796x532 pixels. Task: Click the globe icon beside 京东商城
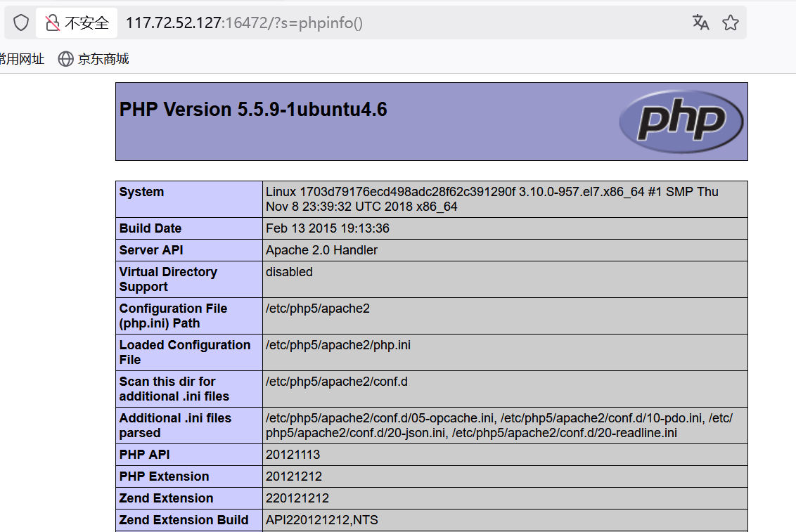point(65,59)
